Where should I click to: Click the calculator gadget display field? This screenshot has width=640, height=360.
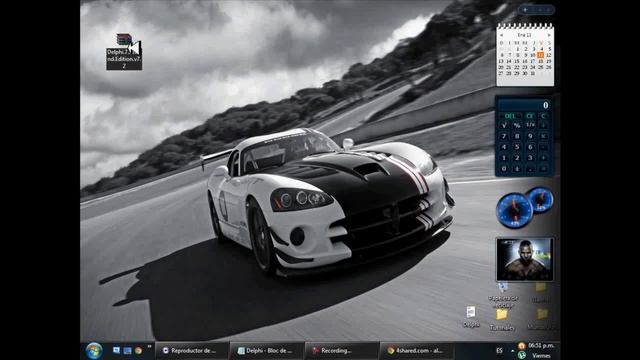click(524, 105)
